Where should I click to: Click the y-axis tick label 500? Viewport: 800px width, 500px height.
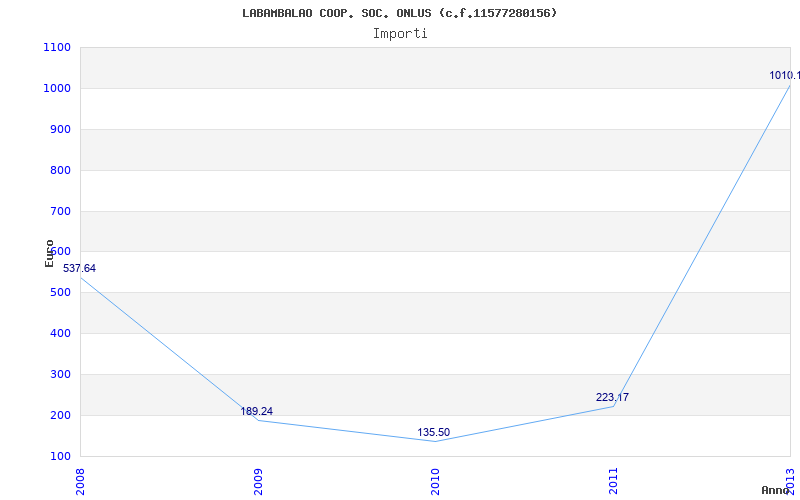[60, 293]
